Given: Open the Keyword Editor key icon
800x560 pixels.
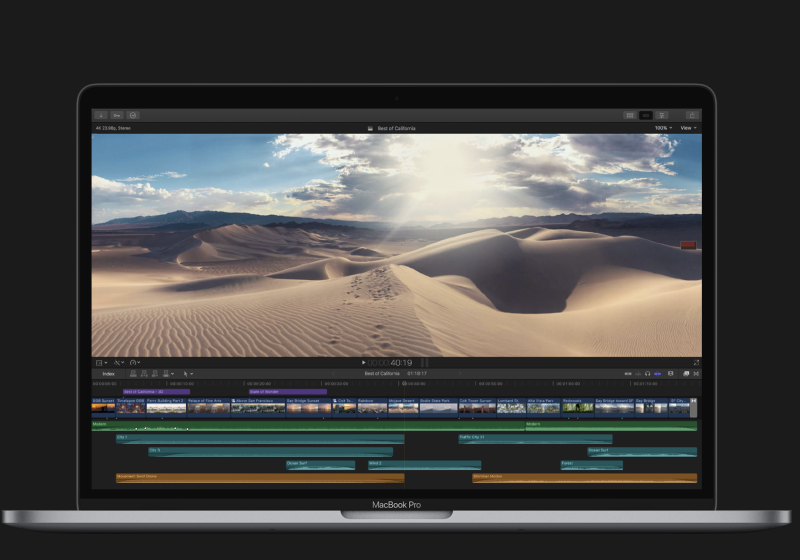Looking at the screenshot, I should point(117,115).
